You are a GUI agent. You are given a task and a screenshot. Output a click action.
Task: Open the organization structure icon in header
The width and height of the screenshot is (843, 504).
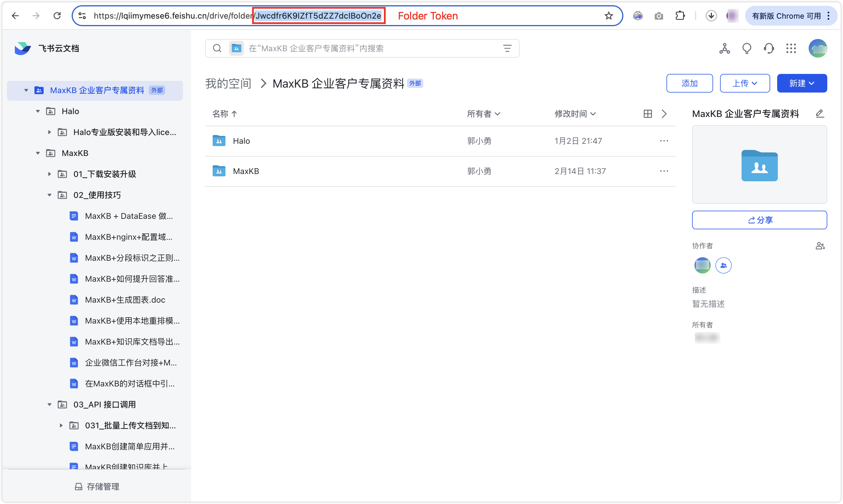coord(724,49)
